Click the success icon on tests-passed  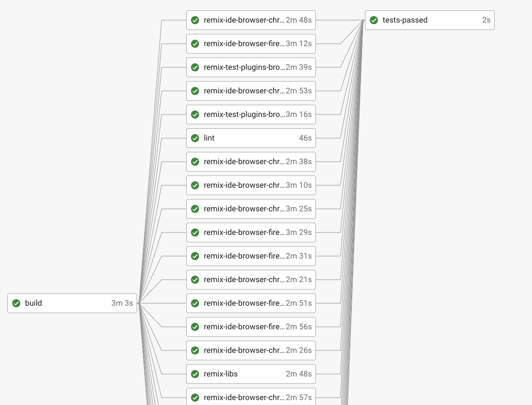click(374, 20)
